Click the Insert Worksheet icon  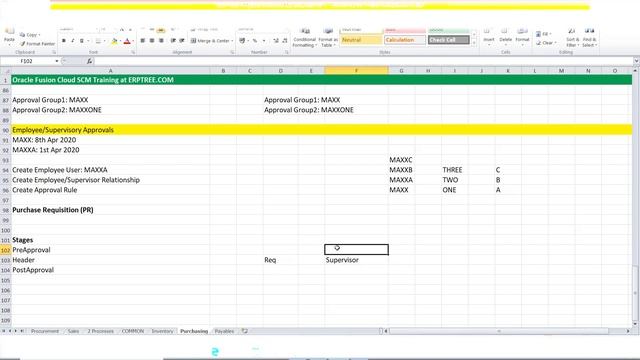tap(244, 331)
